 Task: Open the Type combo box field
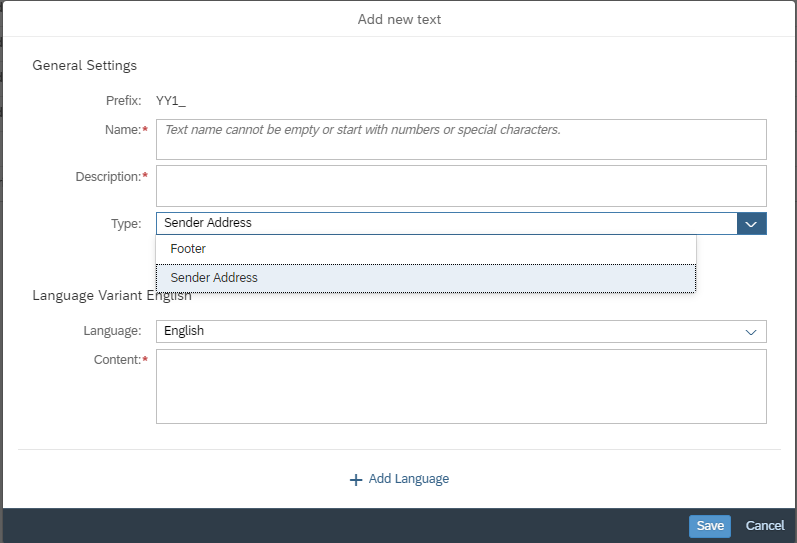[446, 224]
